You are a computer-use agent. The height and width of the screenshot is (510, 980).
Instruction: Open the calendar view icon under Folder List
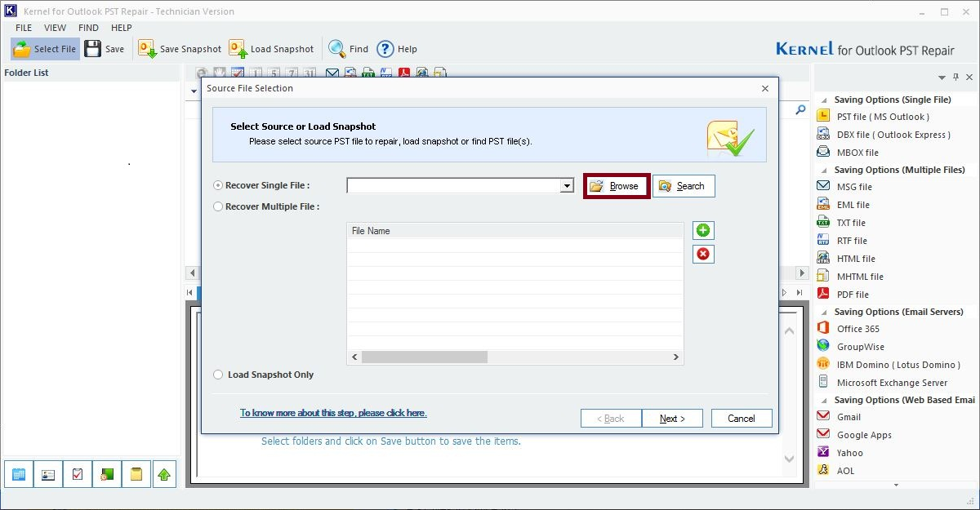click(19, 474)
